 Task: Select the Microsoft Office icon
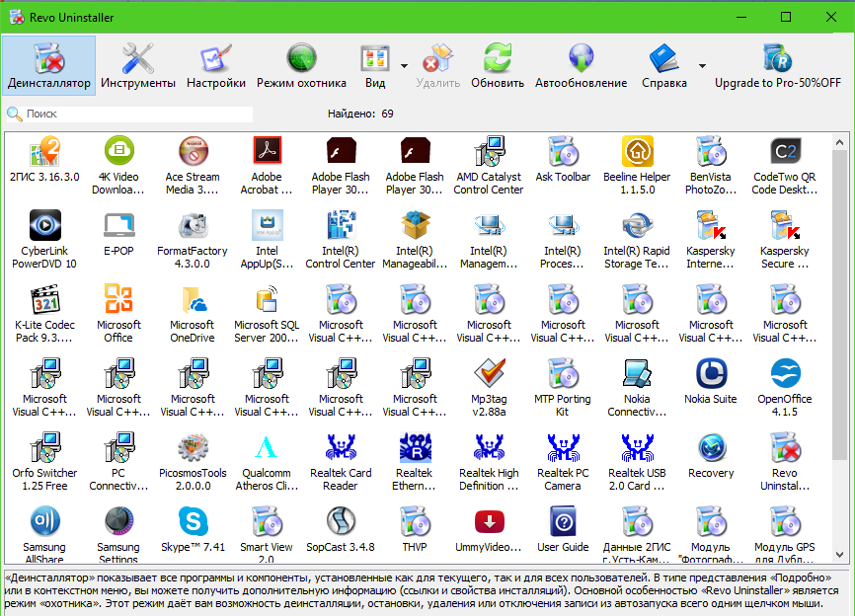pyautogui.click(x=118, y=299)
